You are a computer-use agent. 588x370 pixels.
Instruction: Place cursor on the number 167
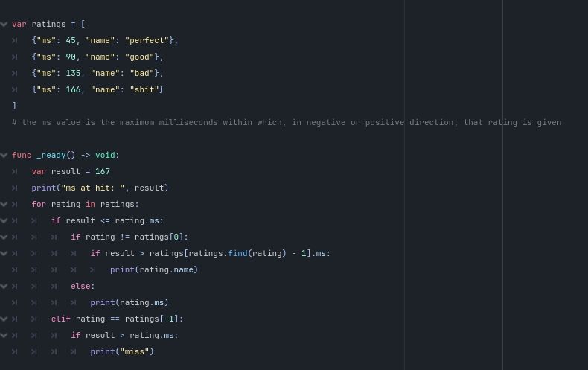click(x=102, y=171)
